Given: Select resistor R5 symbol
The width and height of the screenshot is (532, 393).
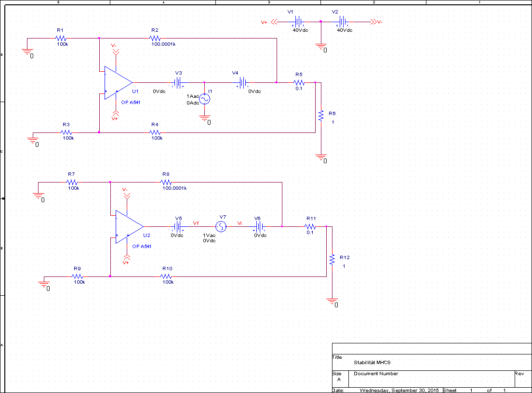Looking at the screenshot, I should (x=299, y=82).
